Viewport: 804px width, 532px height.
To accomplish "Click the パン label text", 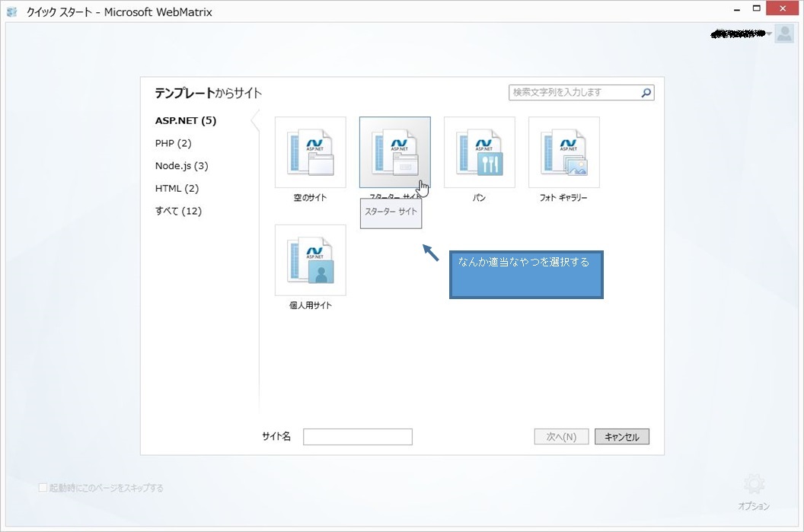I will coord(479,198).
